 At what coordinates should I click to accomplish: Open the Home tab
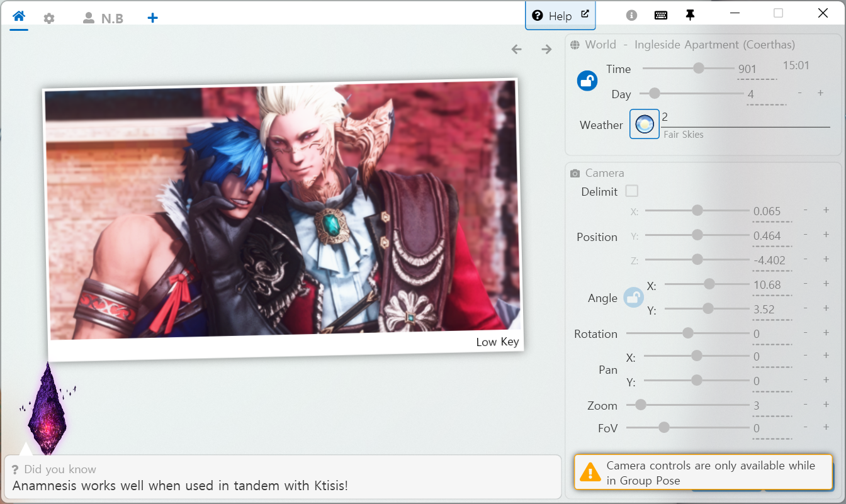(19, 17)
